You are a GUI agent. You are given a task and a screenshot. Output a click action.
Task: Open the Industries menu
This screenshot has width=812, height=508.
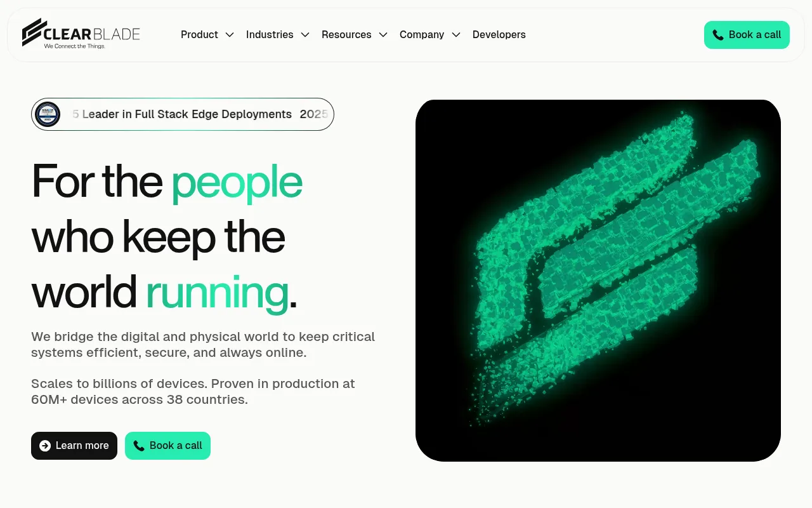point(270,35)
